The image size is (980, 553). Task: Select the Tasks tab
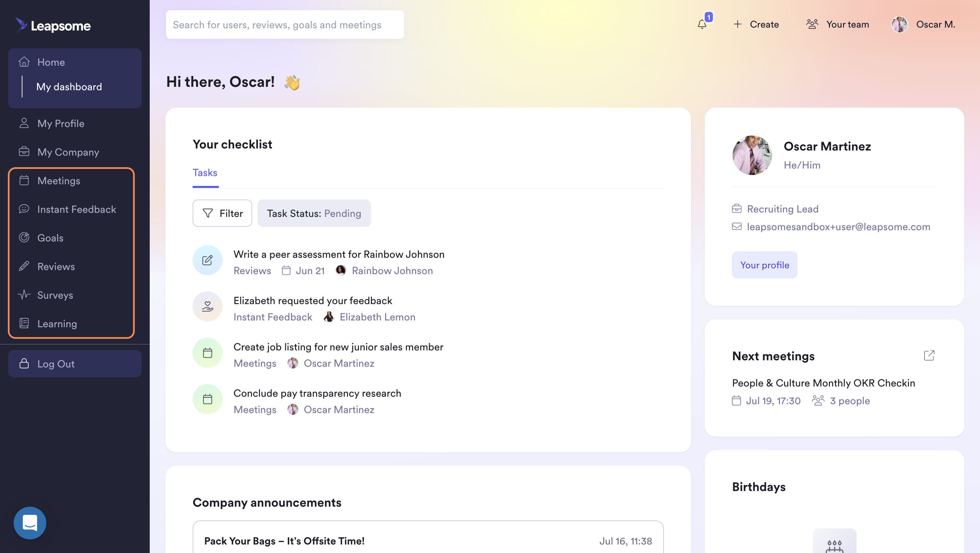coord(205,173)
